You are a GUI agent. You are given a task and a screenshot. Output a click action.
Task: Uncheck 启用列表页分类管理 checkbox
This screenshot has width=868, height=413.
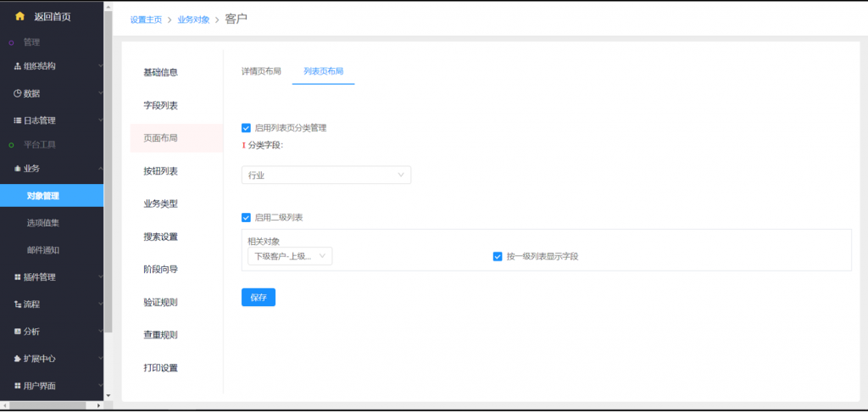246,128
